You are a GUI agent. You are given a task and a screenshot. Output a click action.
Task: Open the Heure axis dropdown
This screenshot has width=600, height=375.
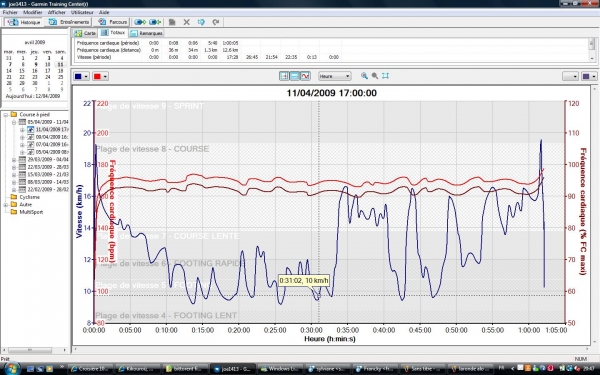(334, 76)
